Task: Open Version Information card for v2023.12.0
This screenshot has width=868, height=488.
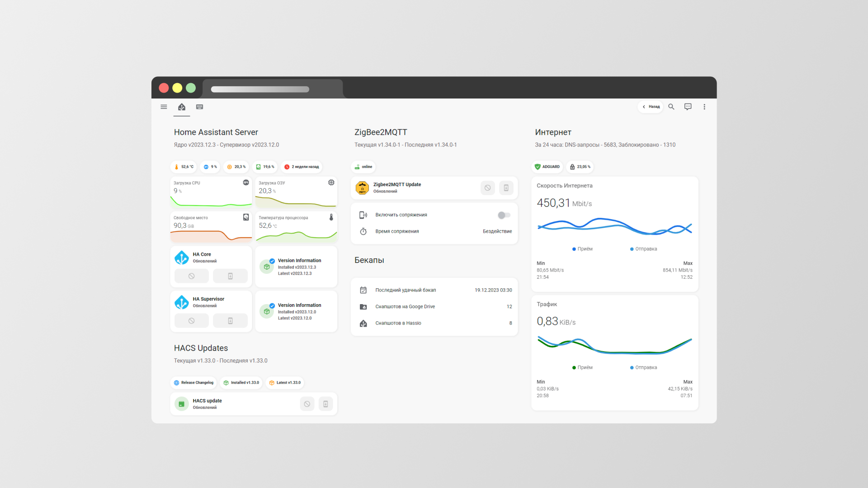Action: click(296, 311)
